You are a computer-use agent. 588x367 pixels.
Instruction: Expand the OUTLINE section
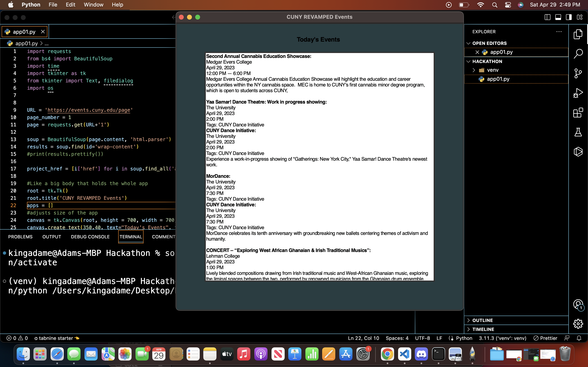click(x=482, y=320)
